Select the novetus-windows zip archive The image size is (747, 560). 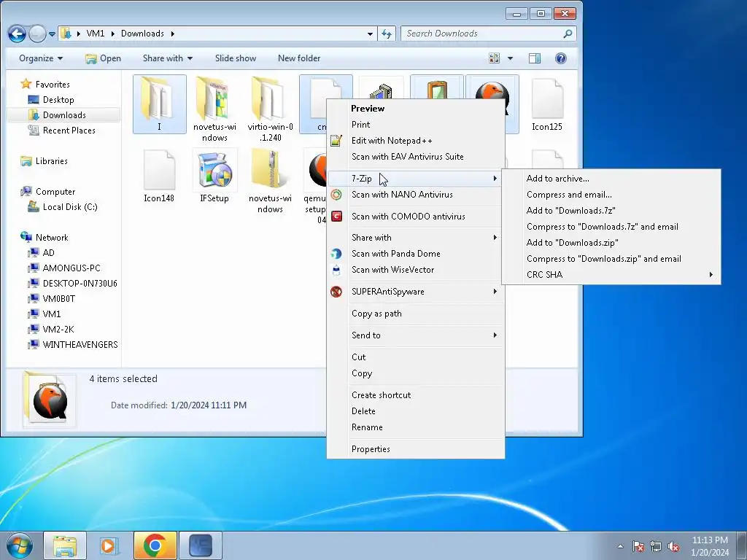(270, 181)
